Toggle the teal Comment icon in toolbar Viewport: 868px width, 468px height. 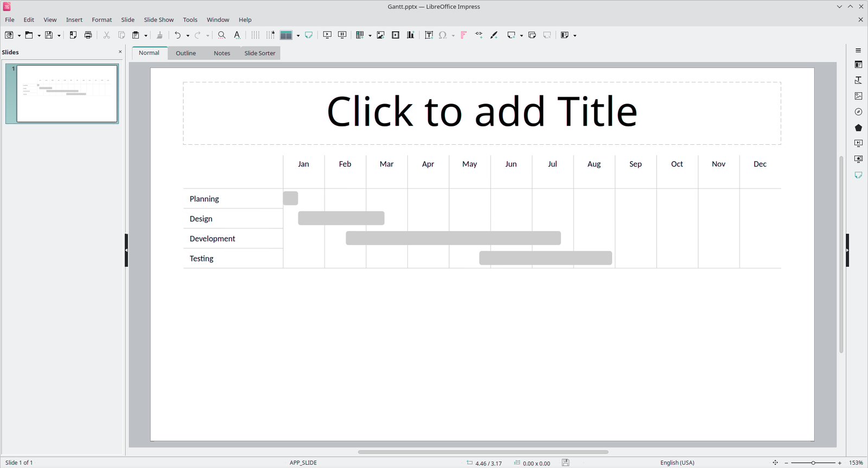click(x=309, y=35)
